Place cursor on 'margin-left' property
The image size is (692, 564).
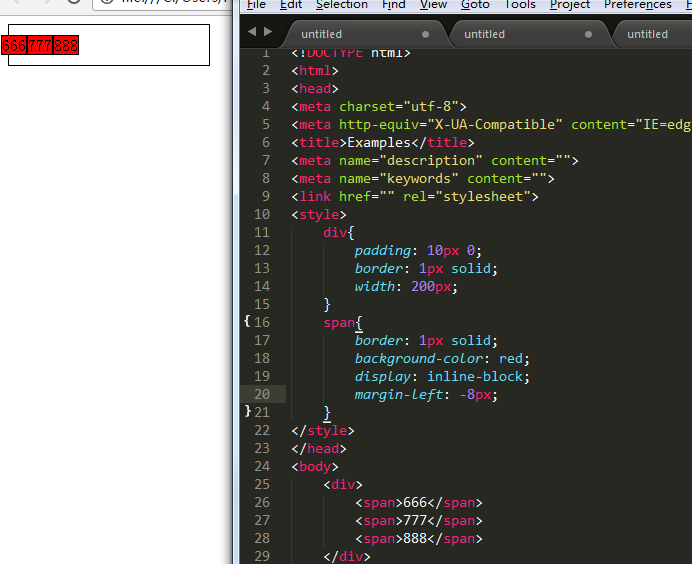[x=399, y=394]
